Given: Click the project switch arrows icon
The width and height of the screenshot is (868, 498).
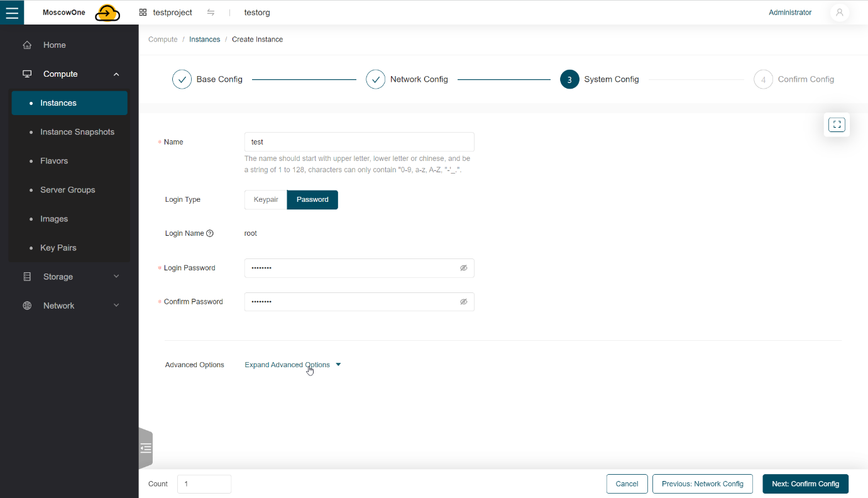Looking at the screenshot, I should click(x=211, y=13).
